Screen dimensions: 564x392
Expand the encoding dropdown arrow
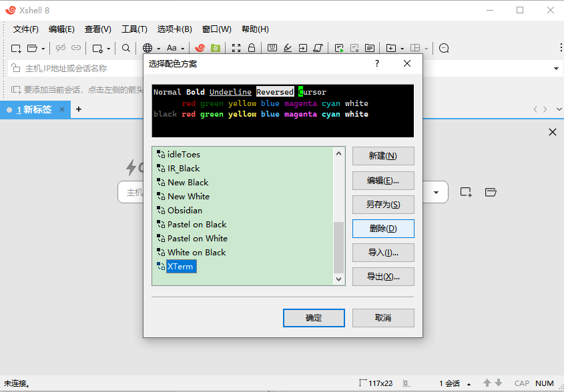158,49
